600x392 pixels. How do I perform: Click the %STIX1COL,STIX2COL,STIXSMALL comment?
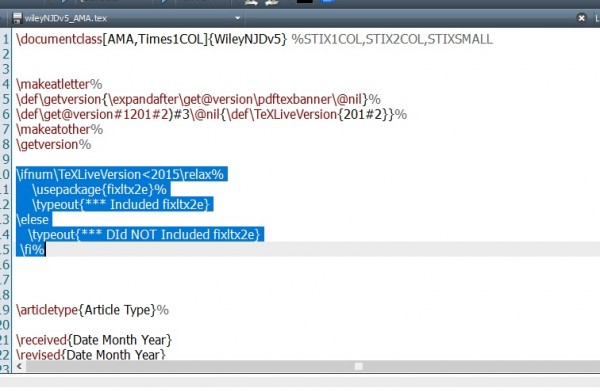392,39
